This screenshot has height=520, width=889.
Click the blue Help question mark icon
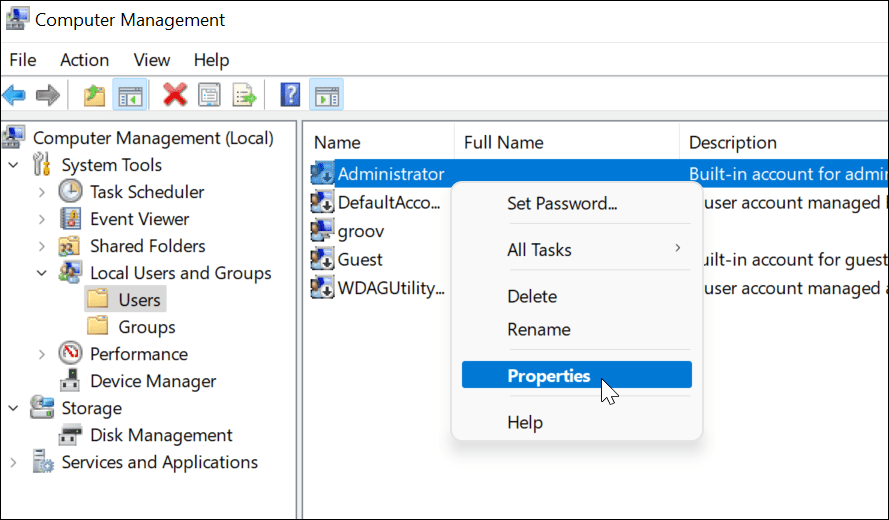pyautogui.click(x=290, y=96)
